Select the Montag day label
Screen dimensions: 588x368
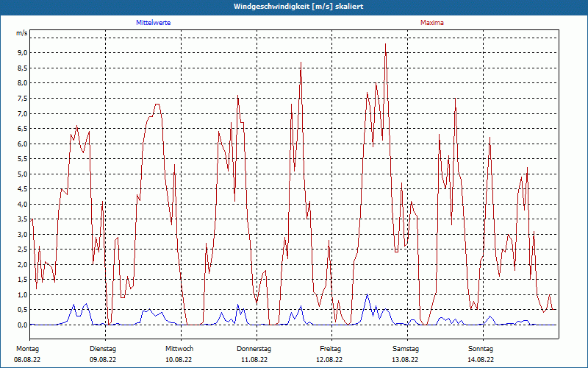tap(27, 349)
